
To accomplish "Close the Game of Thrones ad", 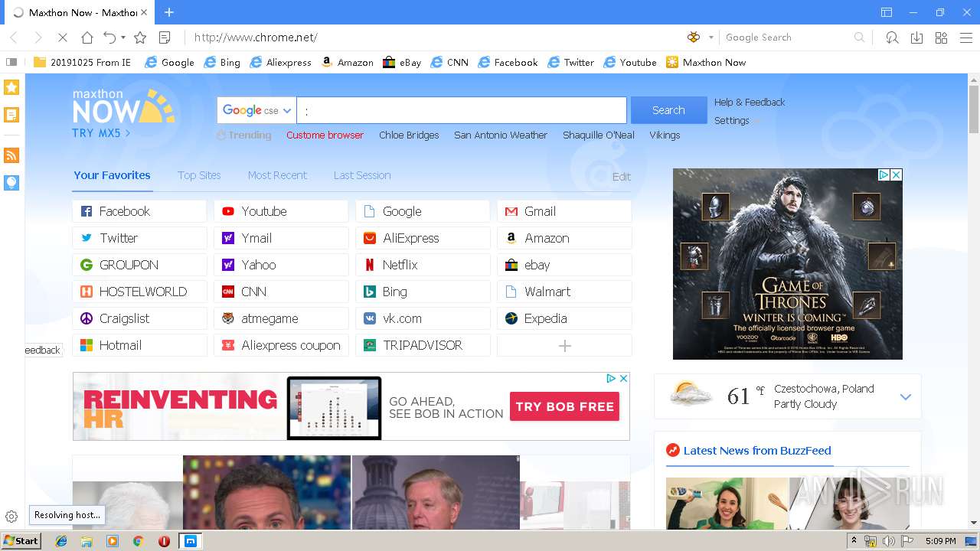I will [x=896, y=174].
